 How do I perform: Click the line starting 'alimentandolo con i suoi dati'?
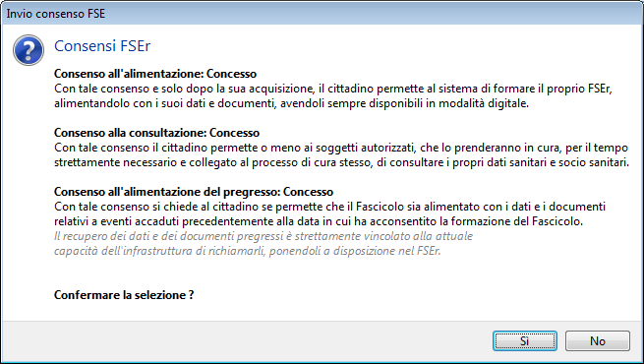pos(291,103)
